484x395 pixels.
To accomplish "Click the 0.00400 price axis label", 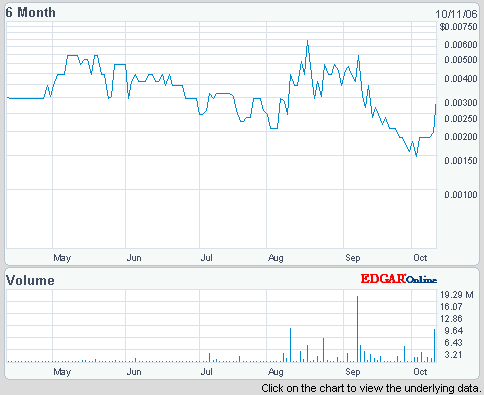I will point(461,79).
